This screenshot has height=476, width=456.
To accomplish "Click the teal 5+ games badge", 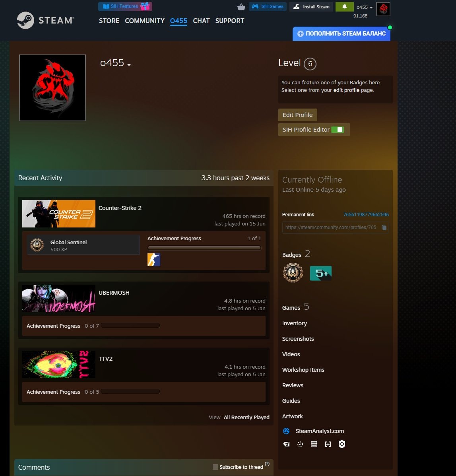I will click(321, 273).
